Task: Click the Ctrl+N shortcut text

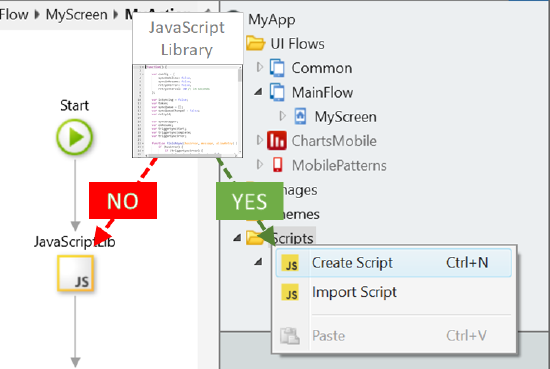Action: (467, 263)
